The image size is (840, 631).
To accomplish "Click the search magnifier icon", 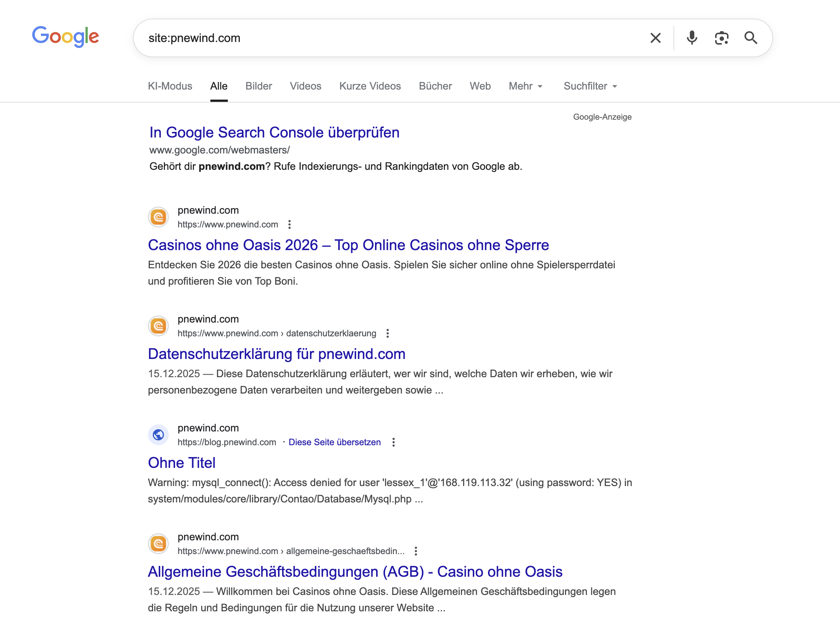I will pos(751,38).
